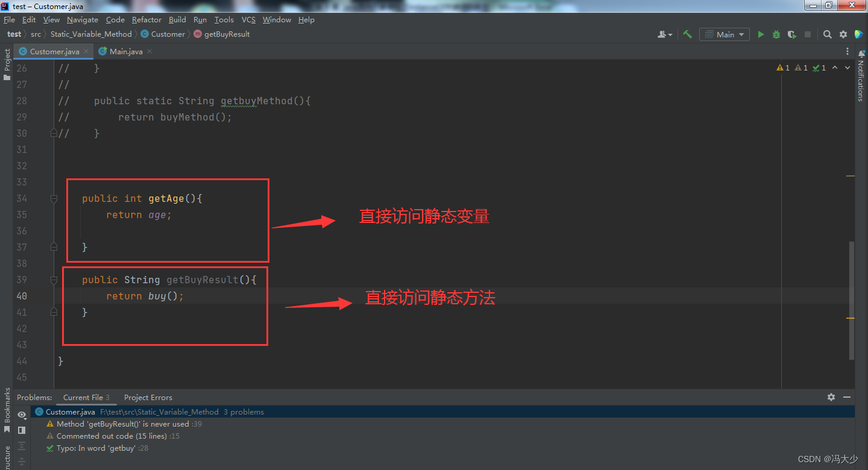
Task: Click the editor vertical scrollbar thumb
Action: click(852, 300)
